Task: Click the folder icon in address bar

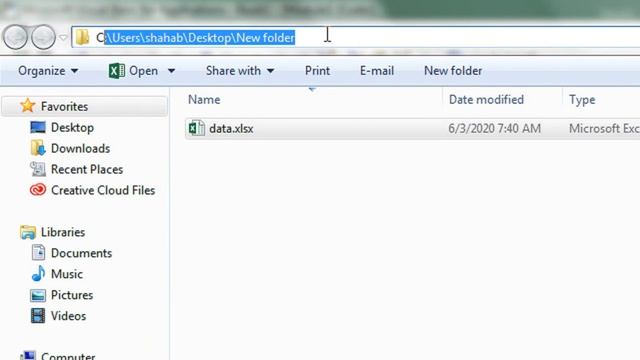Action: (x=82, y=37)
